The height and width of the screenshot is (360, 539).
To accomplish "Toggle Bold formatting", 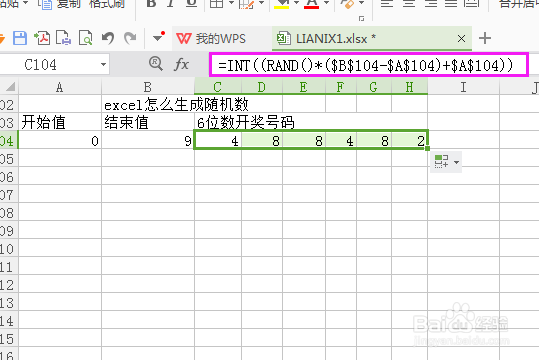I will [x=151, y=3].
